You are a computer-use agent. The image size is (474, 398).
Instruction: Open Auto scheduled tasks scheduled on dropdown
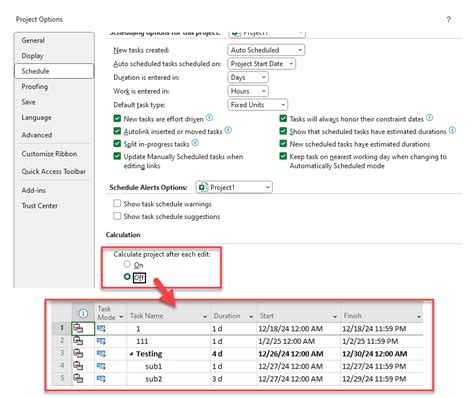click(x=261, y=64)
